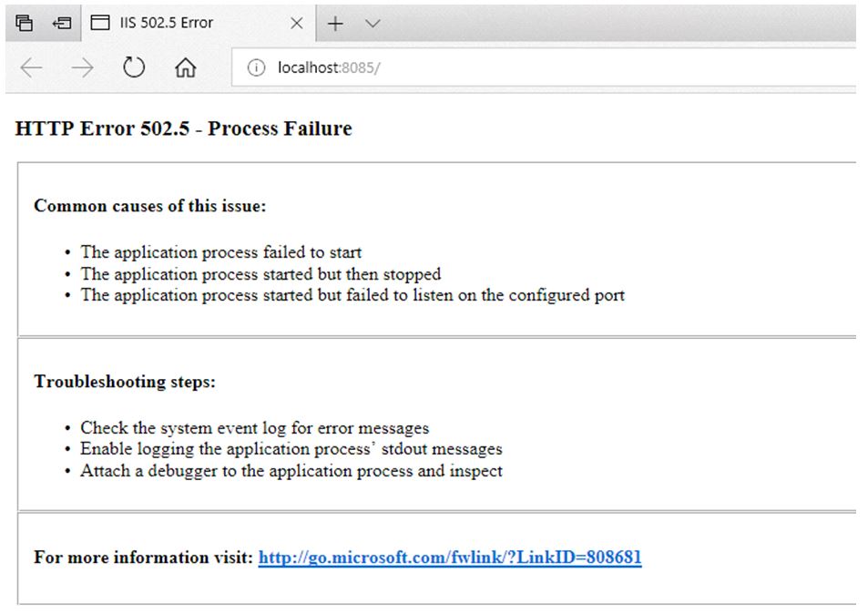Open the tabs you've set aside
868x614 pixels.
click(x=24, y=24)
